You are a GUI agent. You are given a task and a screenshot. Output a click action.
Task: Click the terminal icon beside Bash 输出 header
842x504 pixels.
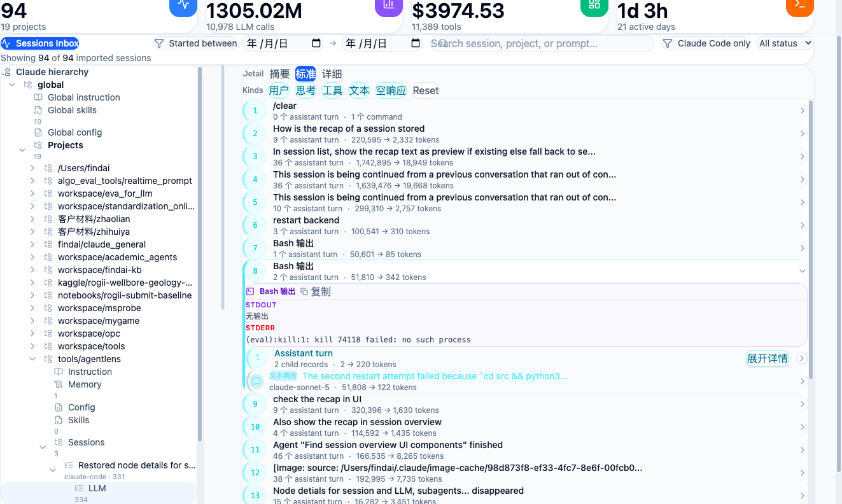[250, 291]
